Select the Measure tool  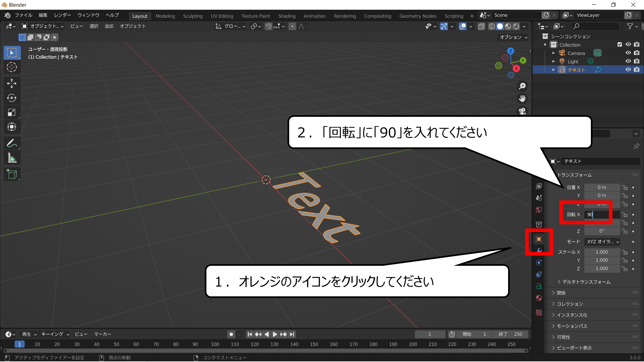click(x=12, y=158)
